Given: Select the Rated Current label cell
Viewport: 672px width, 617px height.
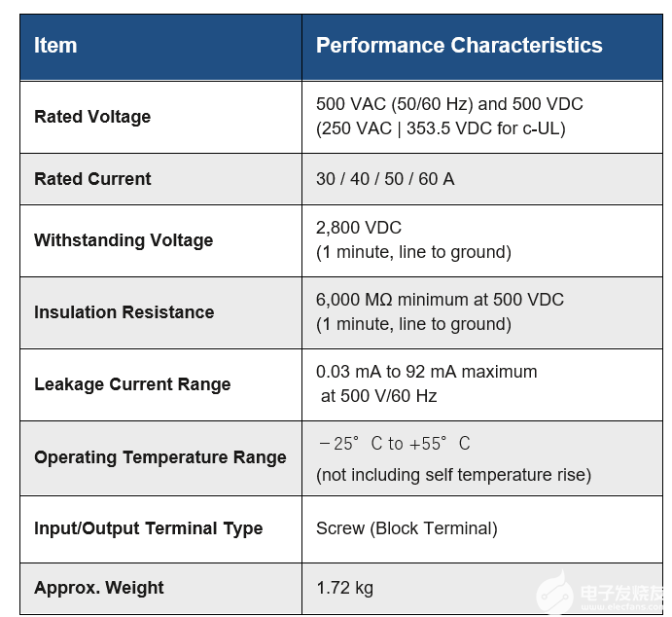Looking at the screenshot, I should [92, 179].
